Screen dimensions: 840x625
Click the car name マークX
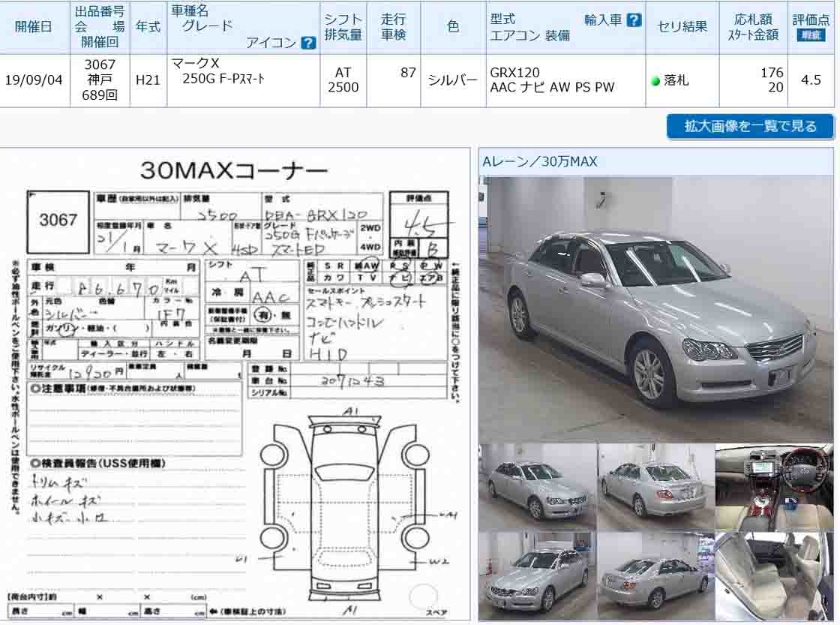pos(195,63)
